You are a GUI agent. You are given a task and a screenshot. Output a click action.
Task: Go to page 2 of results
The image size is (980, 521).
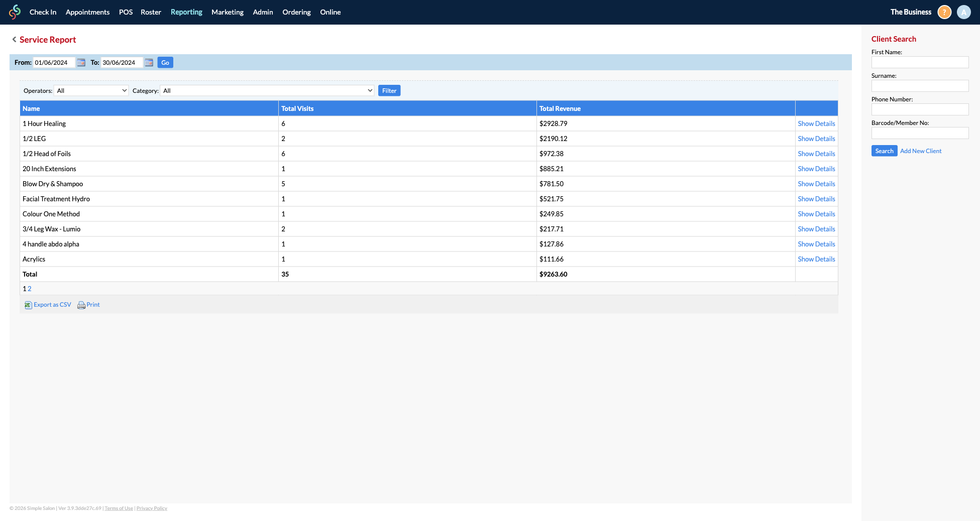coord(30,289)
